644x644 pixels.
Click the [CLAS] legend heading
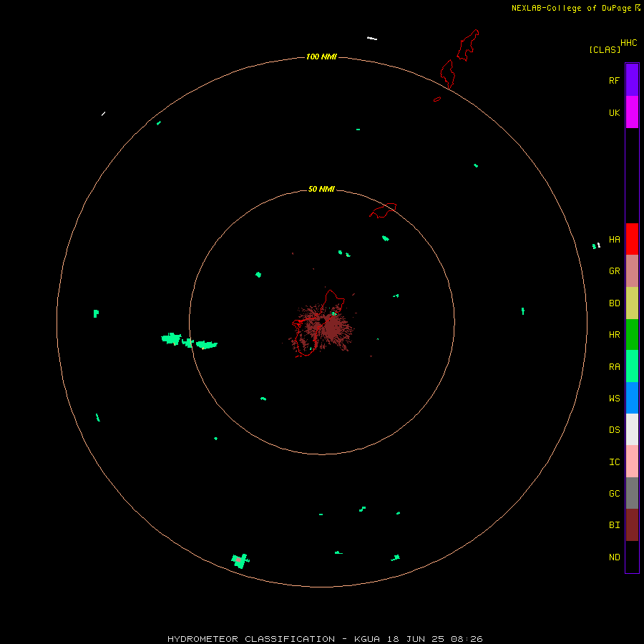pyautogui.click(x=605, y=49)
